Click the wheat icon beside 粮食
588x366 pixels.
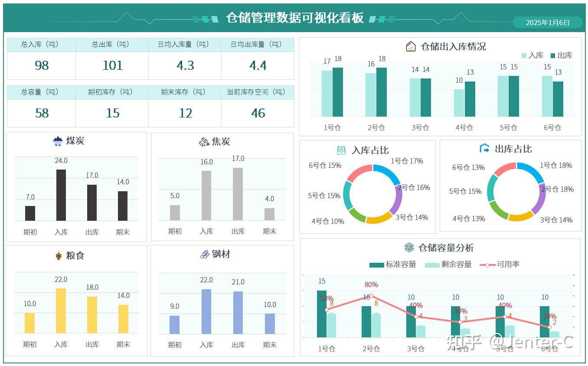coord(59,256)
